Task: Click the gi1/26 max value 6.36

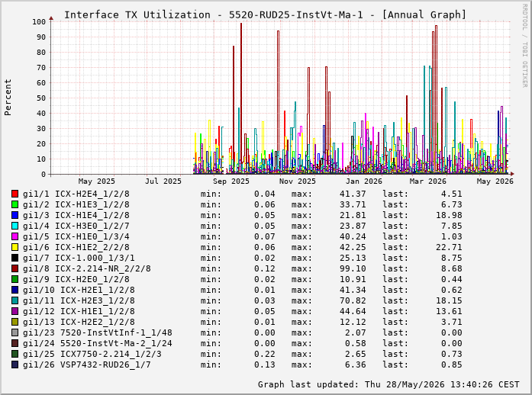Action: point(356,364)
